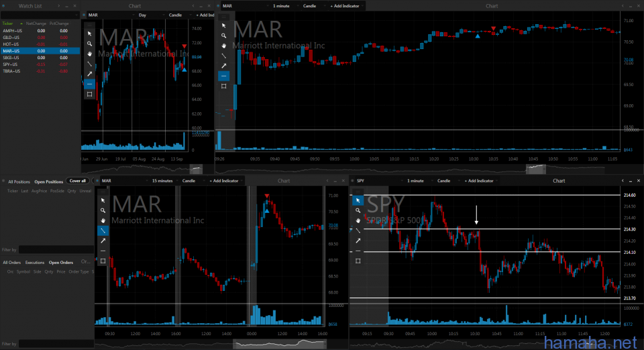
Task: Select AMPH-US in watch list
Action: 40,30
